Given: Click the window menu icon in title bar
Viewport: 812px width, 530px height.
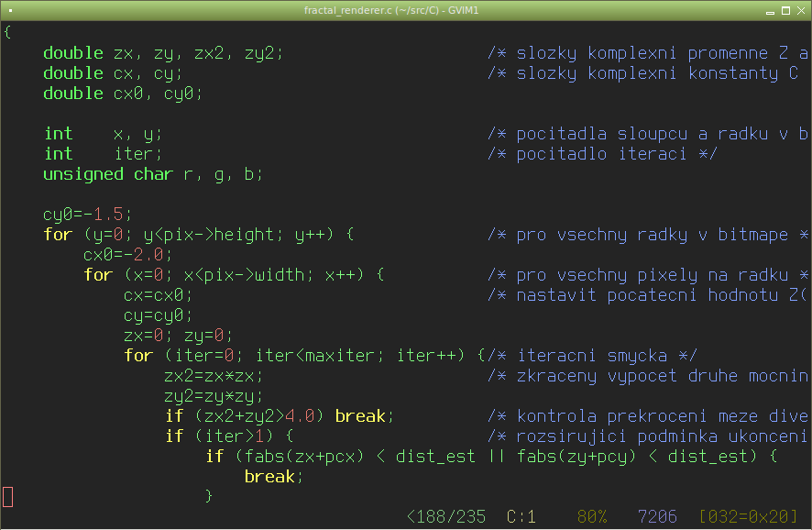Looking at the screenshot, I should [10, 10].
